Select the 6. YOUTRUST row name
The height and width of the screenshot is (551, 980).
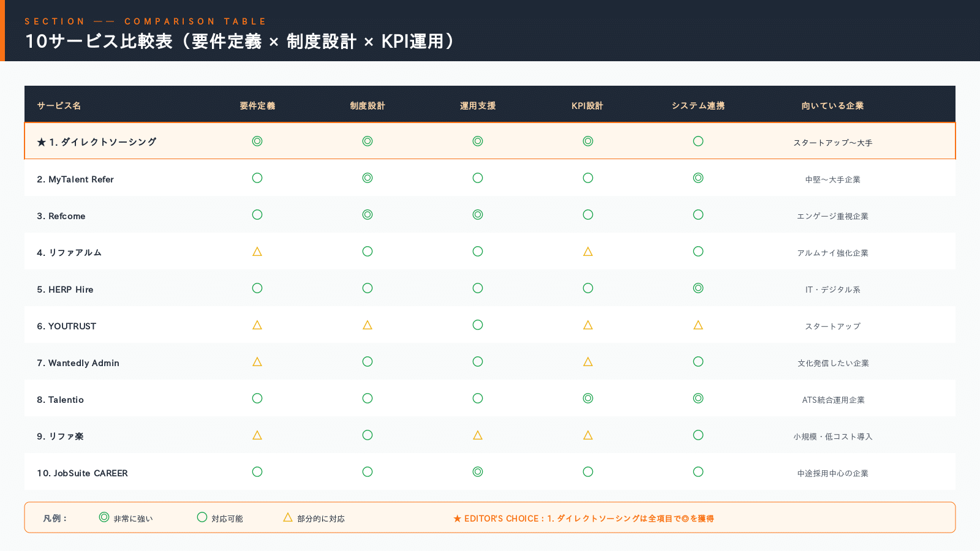pos(67,326)
